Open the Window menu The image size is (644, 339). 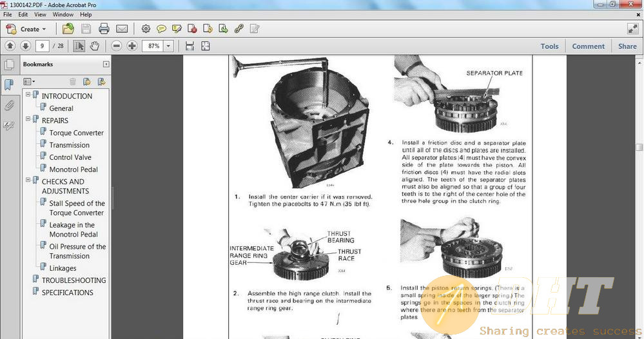63,14
